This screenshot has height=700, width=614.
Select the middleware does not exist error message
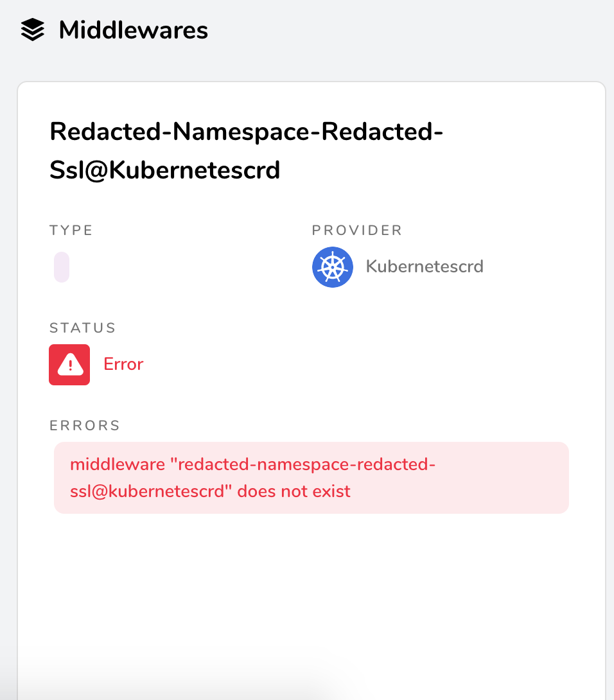coord(254,477)
